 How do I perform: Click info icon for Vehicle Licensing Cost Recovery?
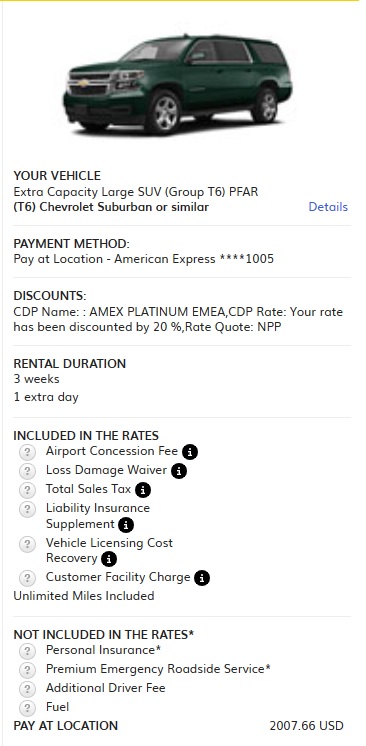[x=109, y=559]
